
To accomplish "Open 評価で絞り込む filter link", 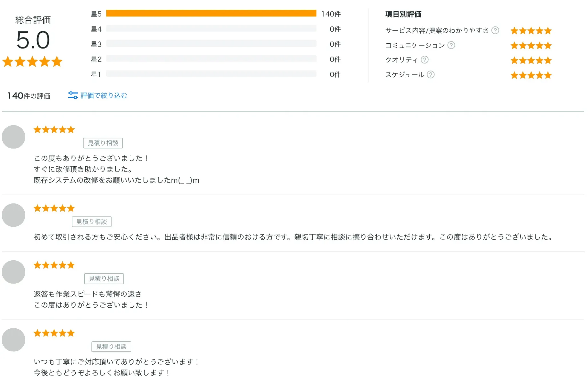I will tap(104, 95).
